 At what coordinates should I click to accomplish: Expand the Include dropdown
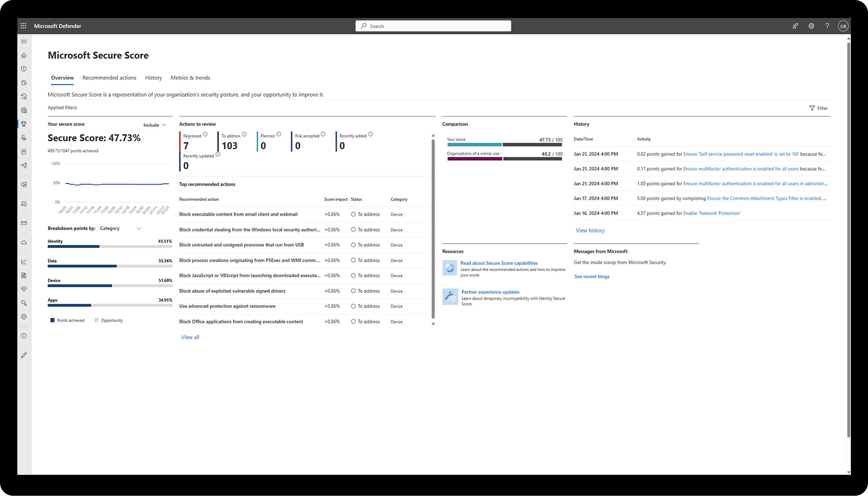[155, 125]
